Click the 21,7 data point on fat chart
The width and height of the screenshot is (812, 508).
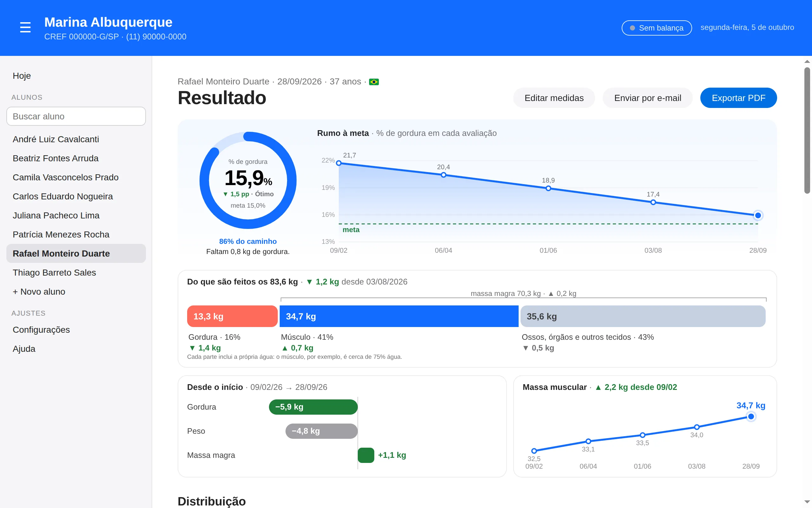[x=338, y=163]
